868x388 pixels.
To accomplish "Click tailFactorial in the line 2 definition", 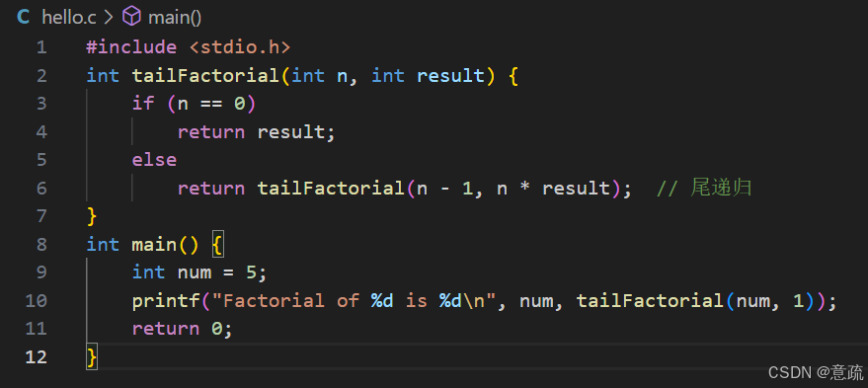I will pos(205,75).
